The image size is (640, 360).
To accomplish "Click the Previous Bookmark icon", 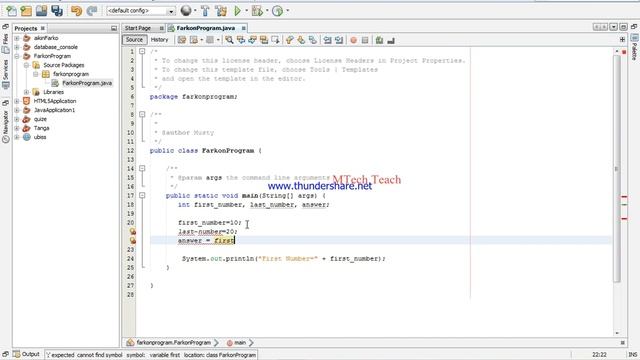I will 290,40.
